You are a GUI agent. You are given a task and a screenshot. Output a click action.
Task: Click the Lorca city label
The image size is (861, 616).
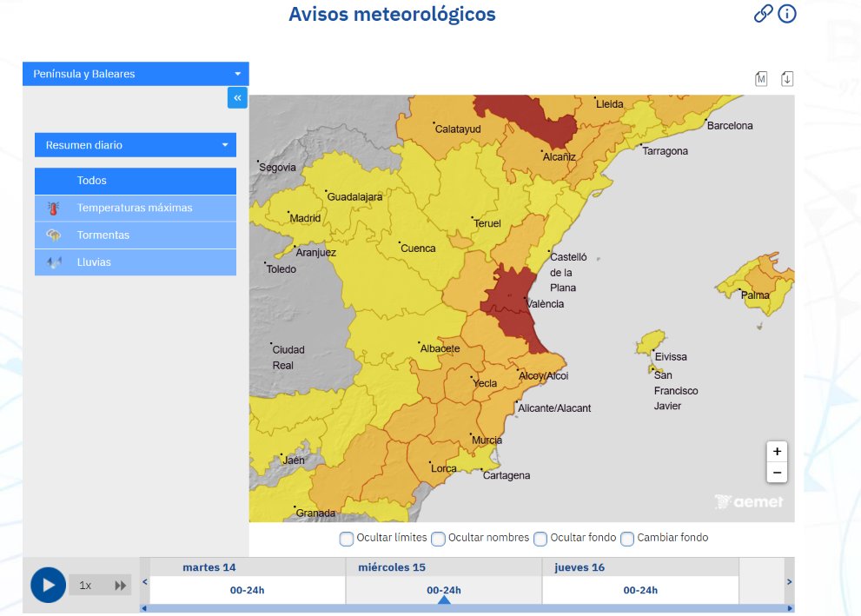[x=444, y=468]
